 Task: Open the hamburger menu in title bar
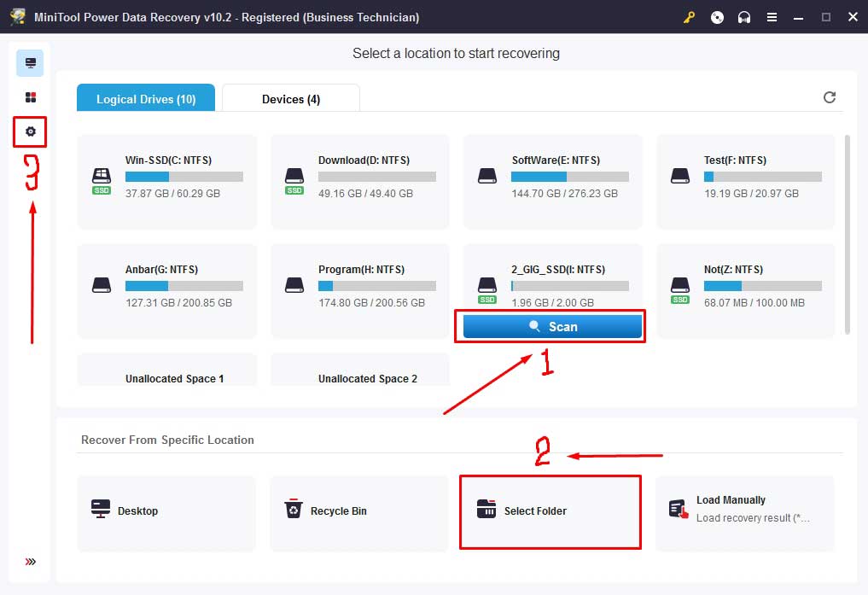tap(772, 17)
